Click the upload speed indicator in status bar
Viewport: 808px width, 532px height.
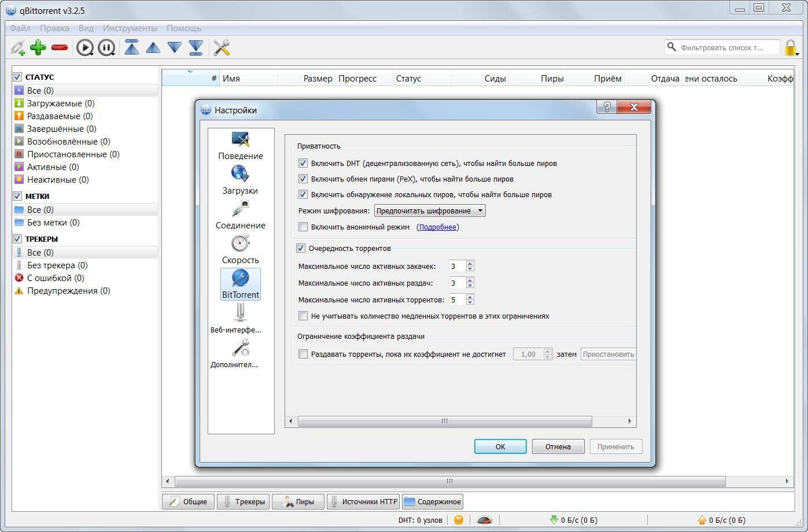point(721,520)
